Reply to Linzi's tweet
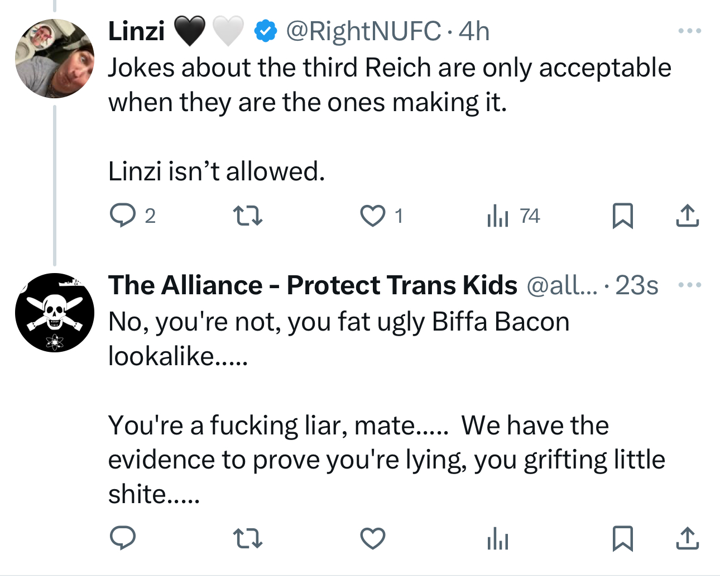The image size is (720, 588). (123, 216)
